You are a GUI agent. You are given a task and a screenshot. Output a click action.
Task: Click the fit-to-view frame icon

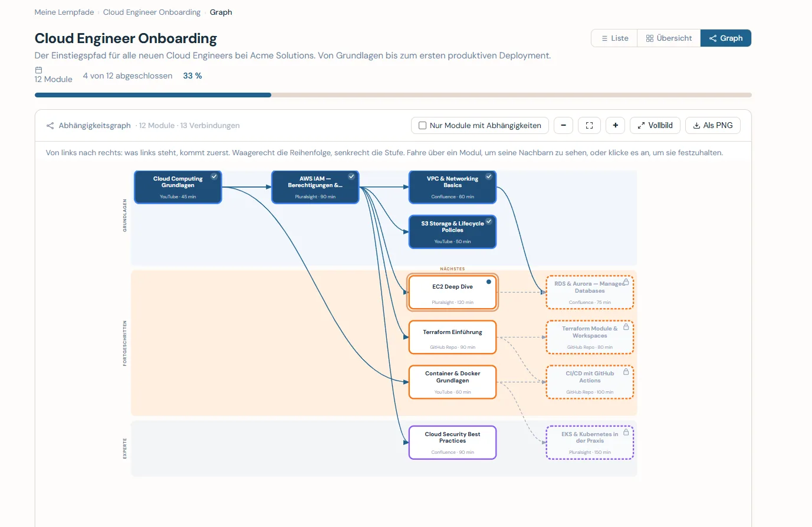[x=589, y=125]
